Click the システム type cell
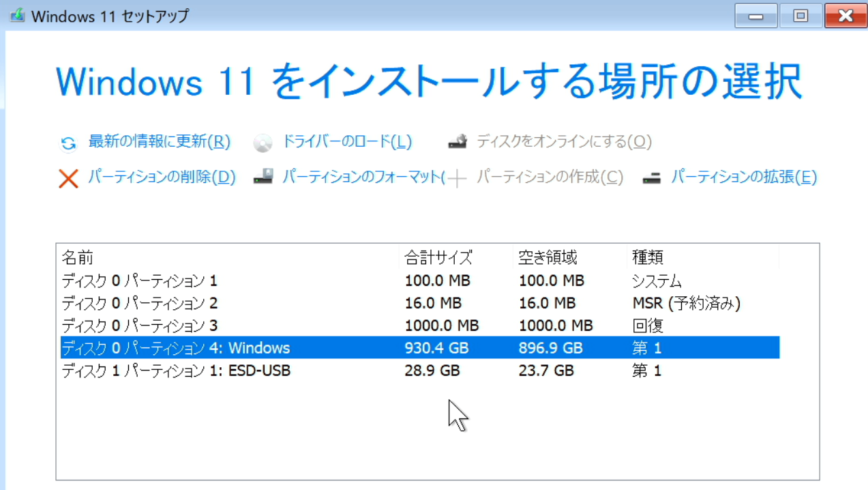Viewport: 868px width, 490px height. (657, 280)
